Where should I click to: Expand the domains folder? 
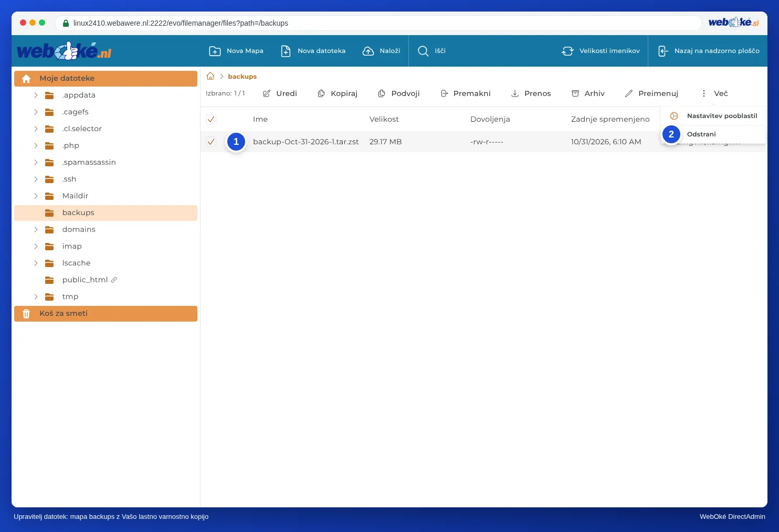(36, 229)
